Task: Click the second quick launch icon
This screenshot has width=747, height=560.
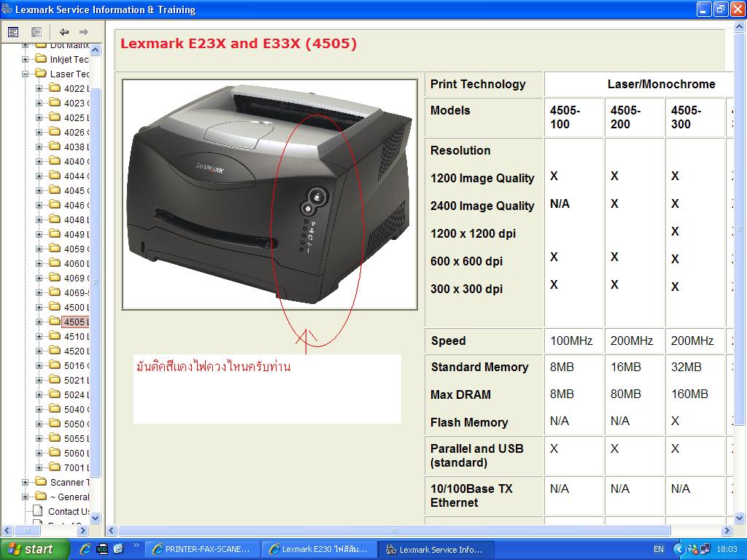Action: 102,550
